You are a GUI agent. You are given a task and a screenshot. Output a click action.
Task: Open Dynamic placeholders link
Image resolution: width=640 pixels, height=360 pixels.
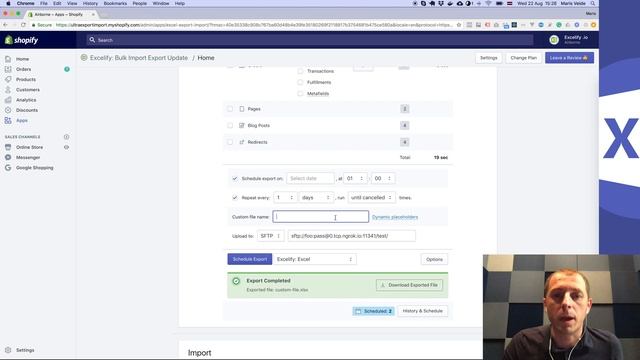395,217
